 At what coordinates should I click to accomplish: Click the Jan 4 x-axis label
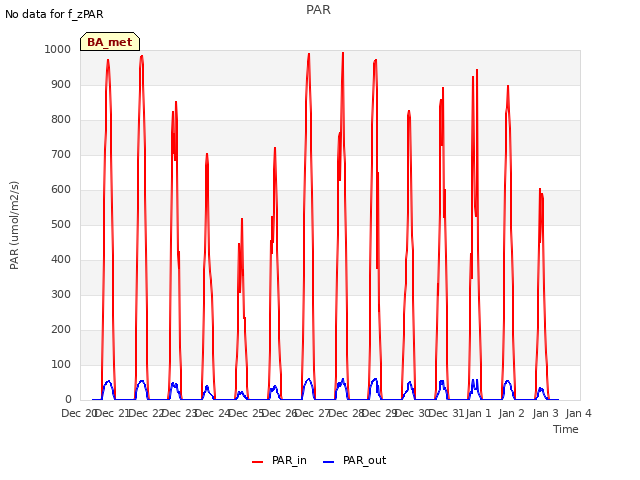click(578, 413)
